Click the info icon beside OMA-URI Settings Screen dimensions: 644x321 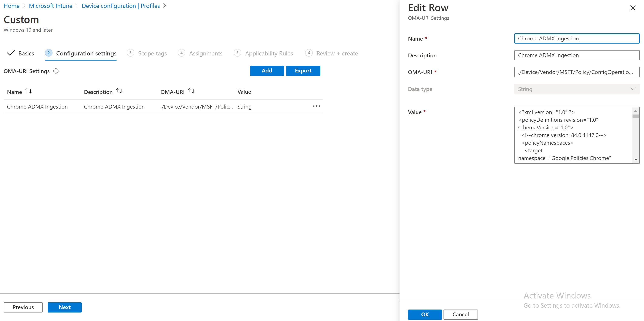click(x=56, y=71)
